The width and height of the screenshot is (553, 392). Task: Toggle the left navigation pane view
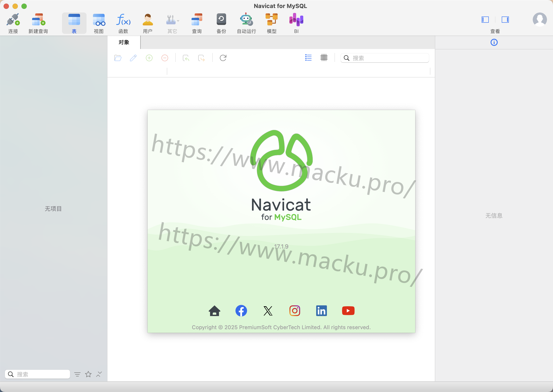[485, 20]
